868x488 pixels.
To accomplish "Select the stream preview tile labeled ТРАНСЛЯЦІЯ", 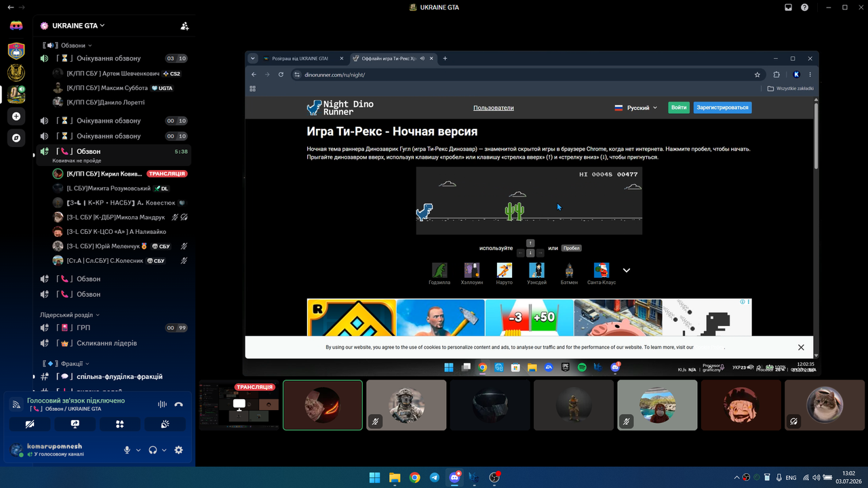I will [x=239, y=405].
